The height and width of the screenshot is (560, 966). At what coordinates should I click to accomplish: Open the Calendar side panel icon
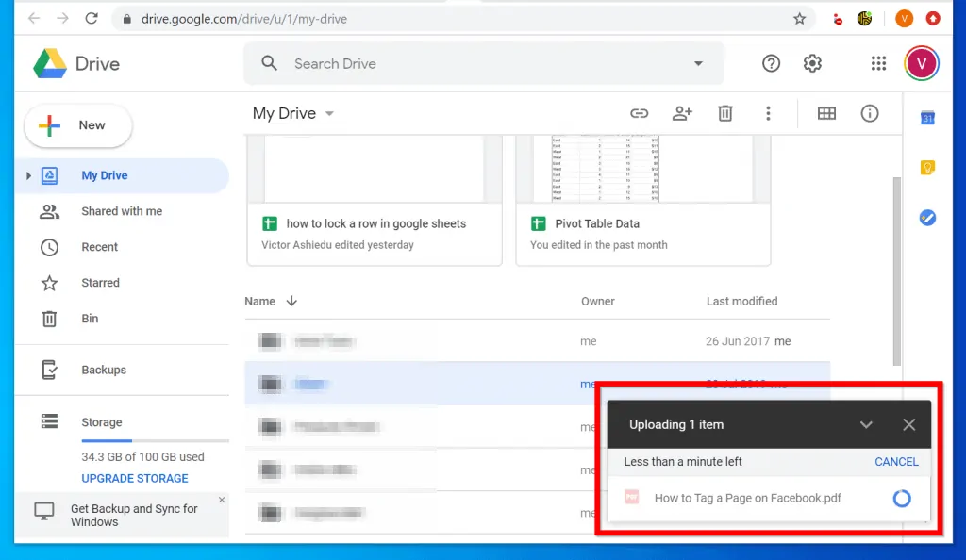[927, 118]
